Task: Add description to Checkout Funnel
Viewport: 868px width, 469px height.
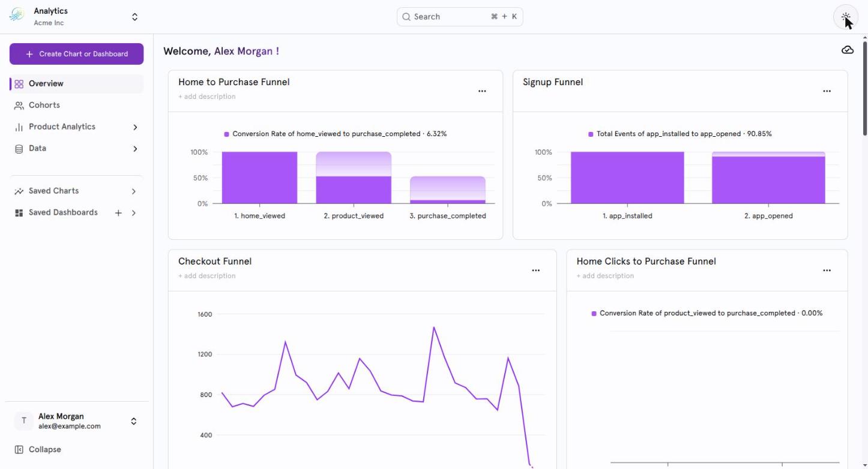Action: (x=207, y=276)
